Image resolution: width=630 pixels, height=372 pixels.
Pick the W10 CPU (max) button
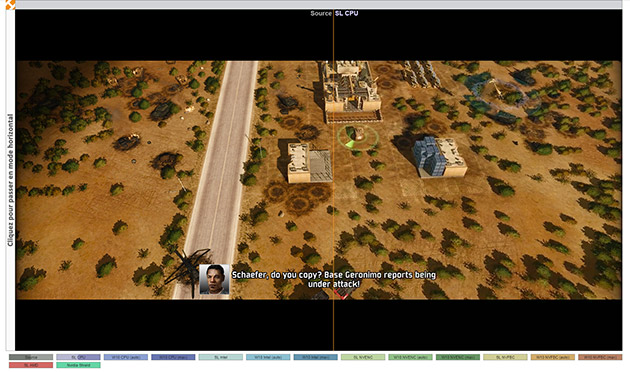pos(173,357)
